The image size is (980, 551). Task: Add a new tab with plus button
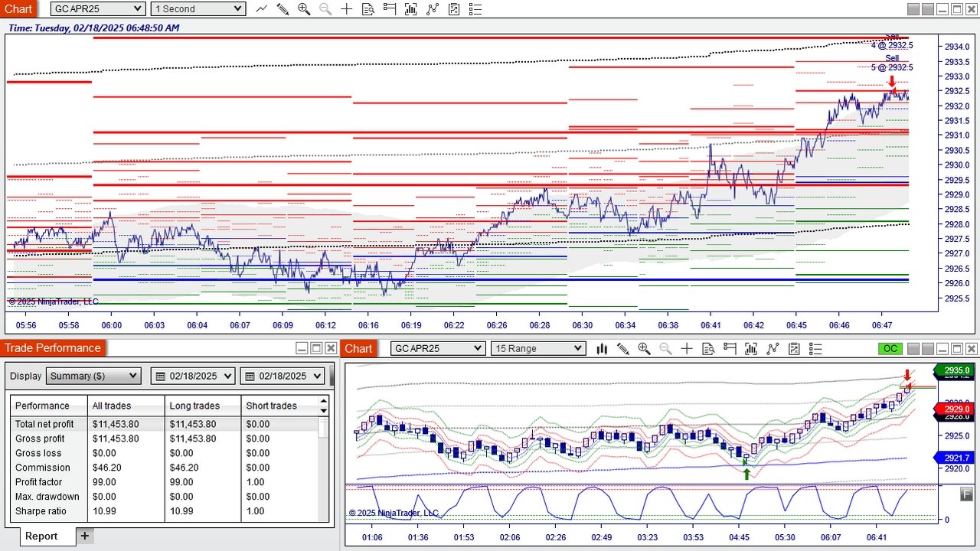(84, 536)
